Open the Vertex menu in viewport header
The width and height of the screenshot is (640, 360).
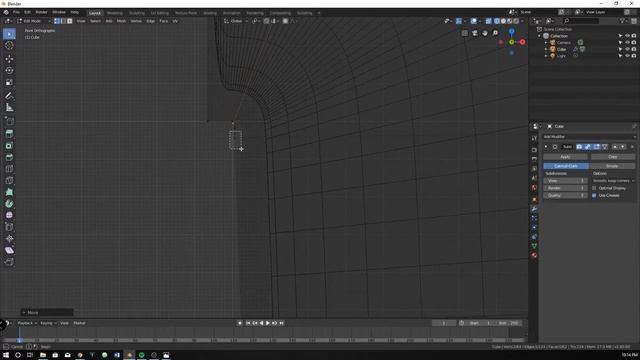[136, 21]
